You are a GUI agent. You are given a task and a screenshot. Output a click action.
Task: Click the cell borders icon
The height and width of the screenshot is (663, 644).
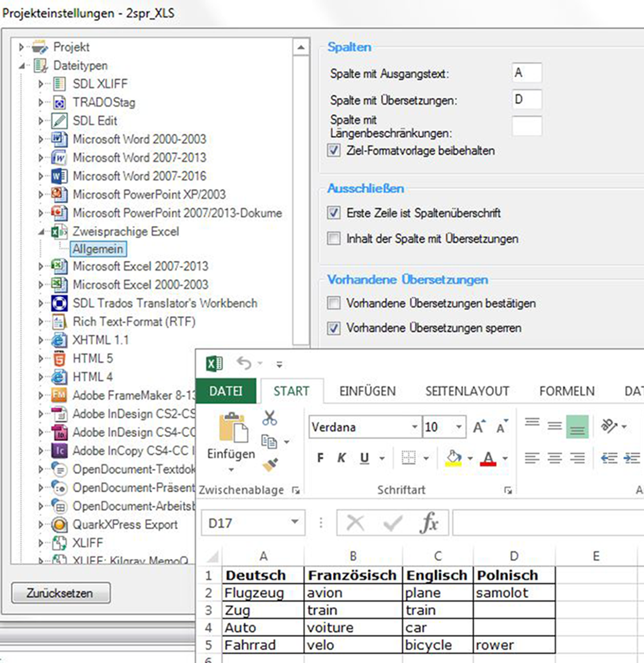pos(409,458)
